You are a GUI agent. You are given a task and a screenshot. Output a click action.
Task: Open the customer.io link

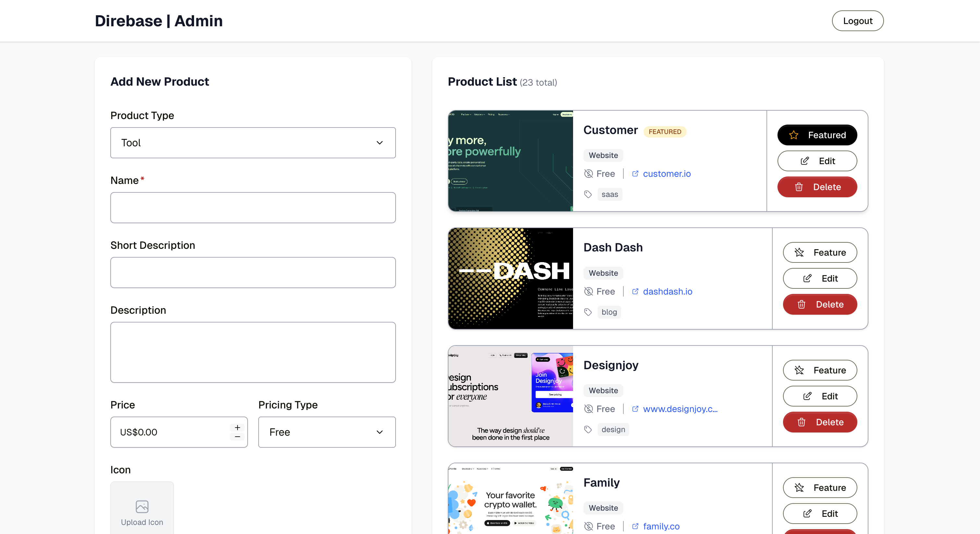pyautogui.click(x=667, y=174)
